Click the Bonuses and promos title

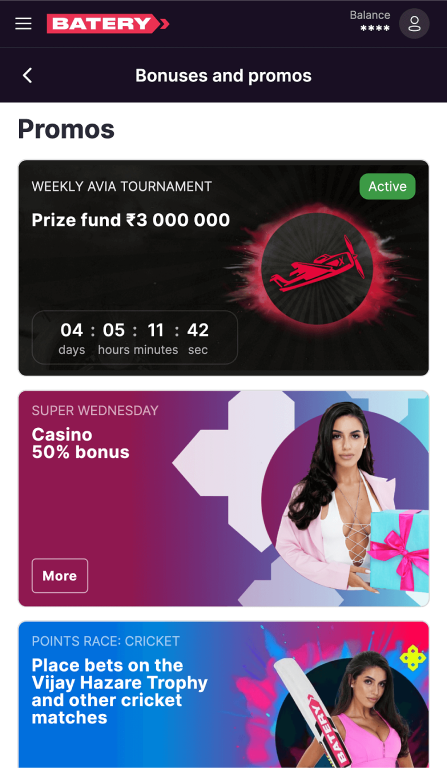click(223, 75)
